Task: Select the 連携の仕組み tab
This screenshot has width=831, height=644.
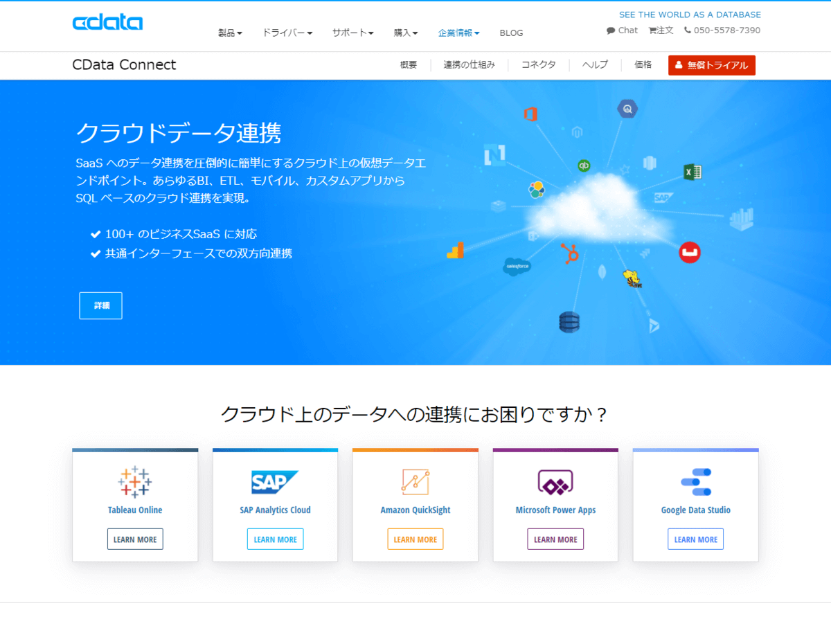Action: (x=469, y=65)
